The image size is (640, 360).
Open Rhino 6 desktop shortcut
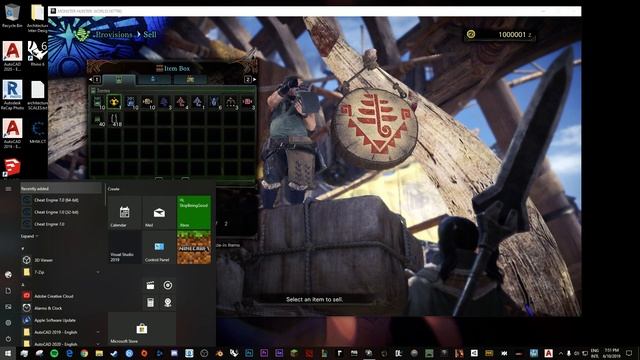[x=37, y=53]
